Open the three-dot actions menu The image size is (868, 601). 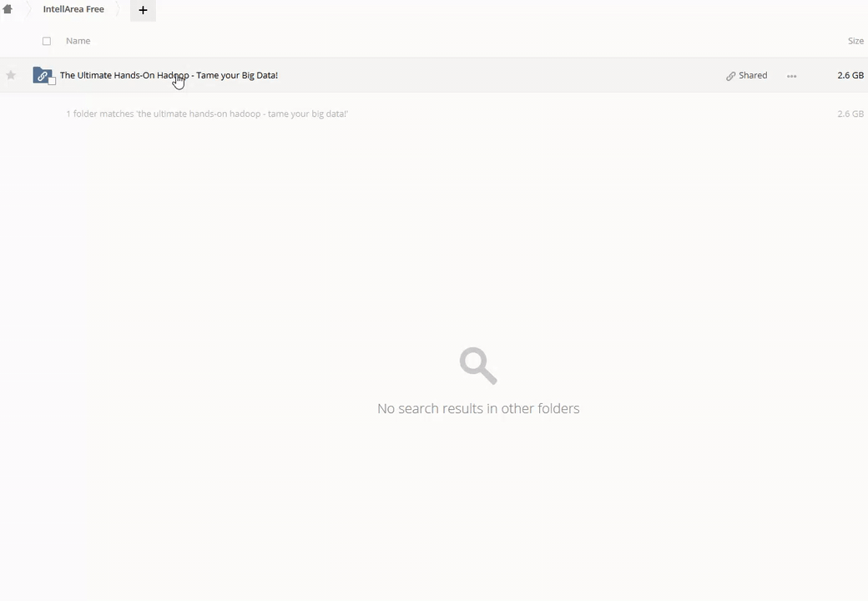point(791,76)
